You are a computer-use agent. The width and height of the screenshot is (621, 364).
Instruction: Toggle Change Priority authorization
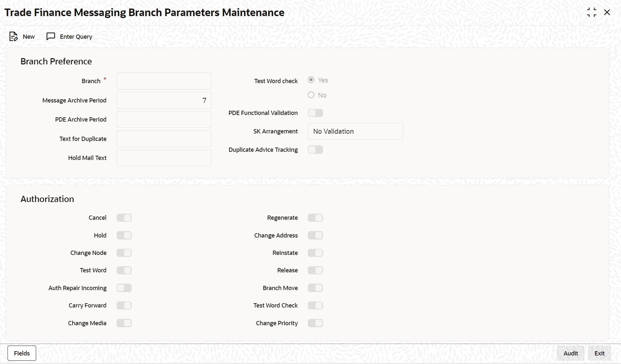tap(315, 323)
